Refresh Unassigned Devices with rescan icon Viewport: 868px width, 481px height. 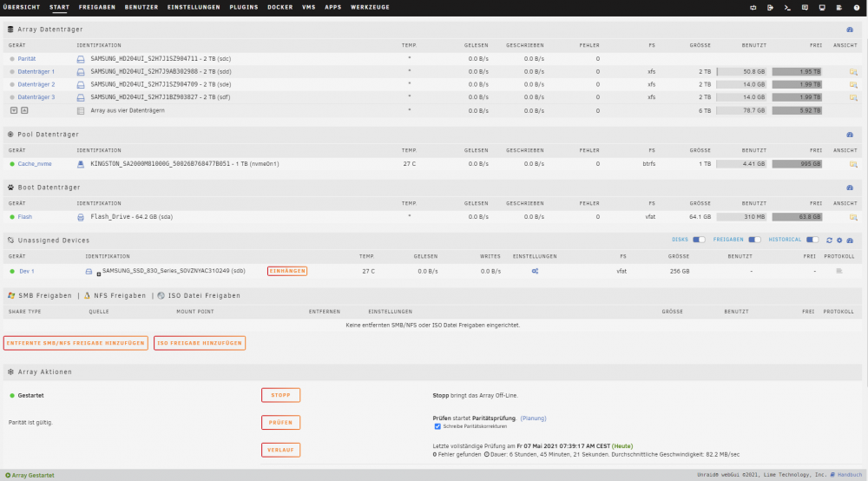829,240
